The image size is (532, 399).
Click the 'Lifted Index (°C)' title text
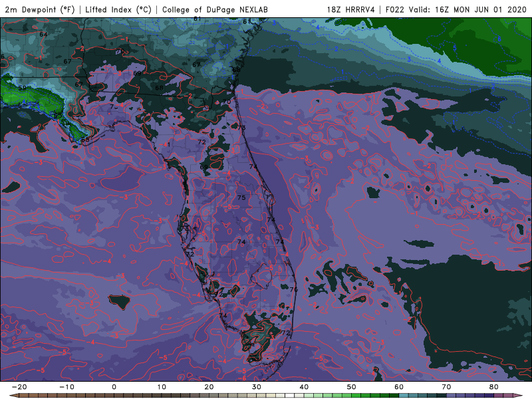click(x=118, y=9)
